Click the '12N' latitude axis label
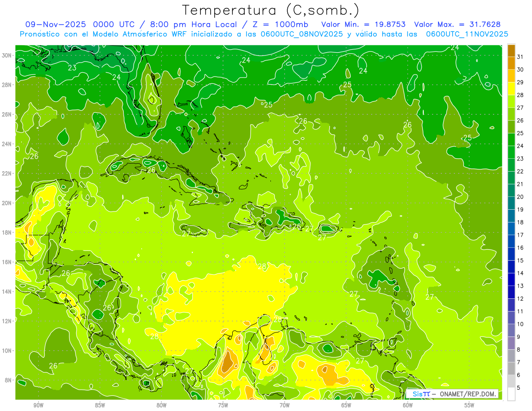 tap(7, 321)
